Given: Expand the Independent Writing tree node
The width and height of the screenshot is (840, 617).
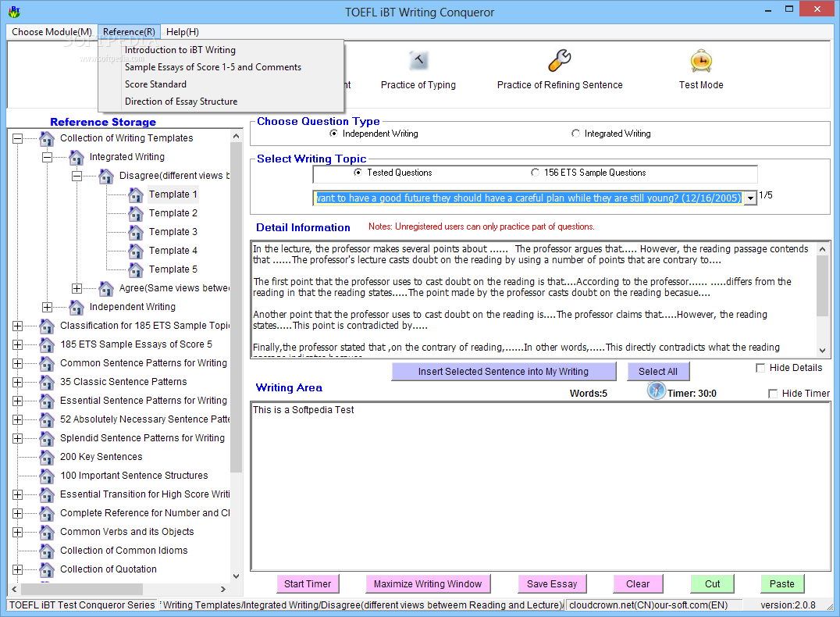Looking at the screenshot, I should pyautogui.click(x=47, y=307).
